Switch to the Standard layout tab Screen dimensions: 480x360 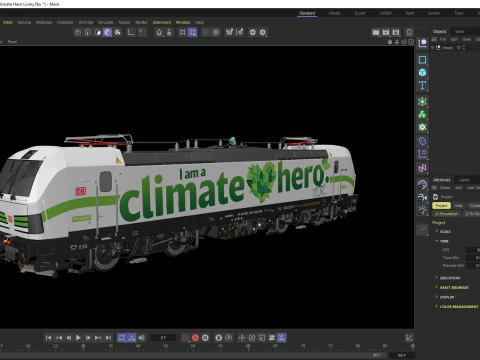click(x=307, y=13)
